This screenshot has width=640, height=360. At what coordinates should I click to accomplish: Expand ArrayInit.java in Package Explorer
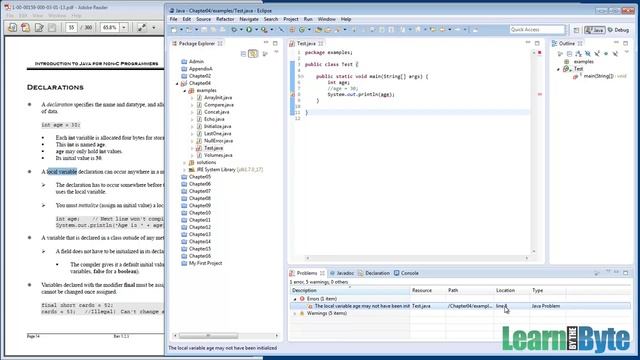click(x=192, y=98)
